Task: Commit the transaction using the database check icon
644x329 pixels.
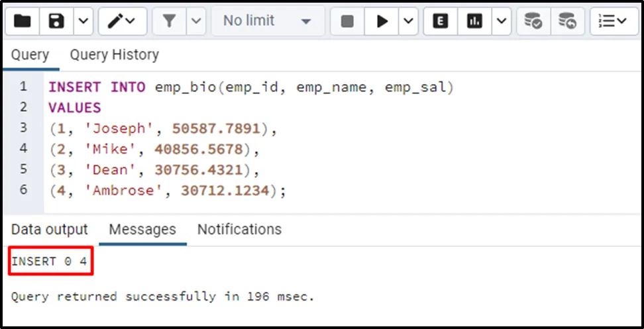Action: (533, 21)
